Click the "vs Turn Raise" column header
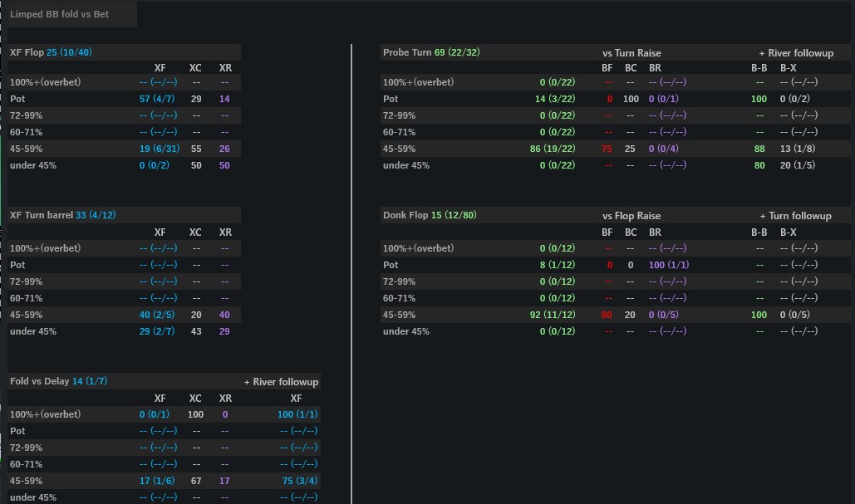855x504 pixels. 631,53
